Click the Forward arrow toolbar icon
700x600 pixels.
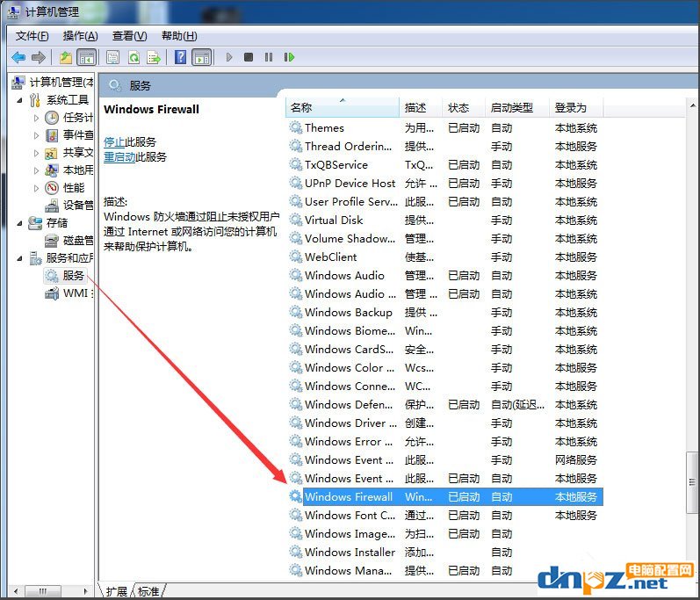pos(39,57)
